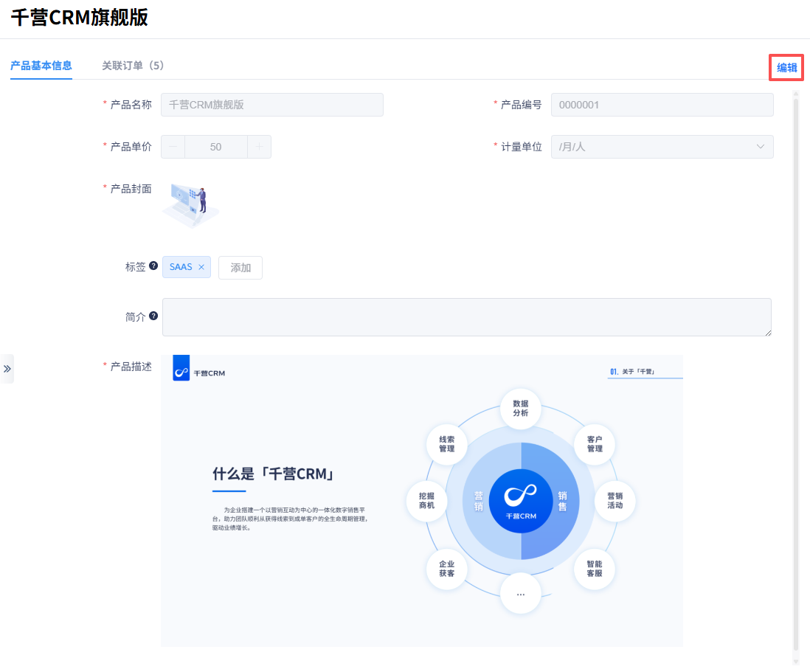This screenshot has width=810, height=672.
Task: Expand sidebar with double-chevron icon
Action: tap(7, 369)
